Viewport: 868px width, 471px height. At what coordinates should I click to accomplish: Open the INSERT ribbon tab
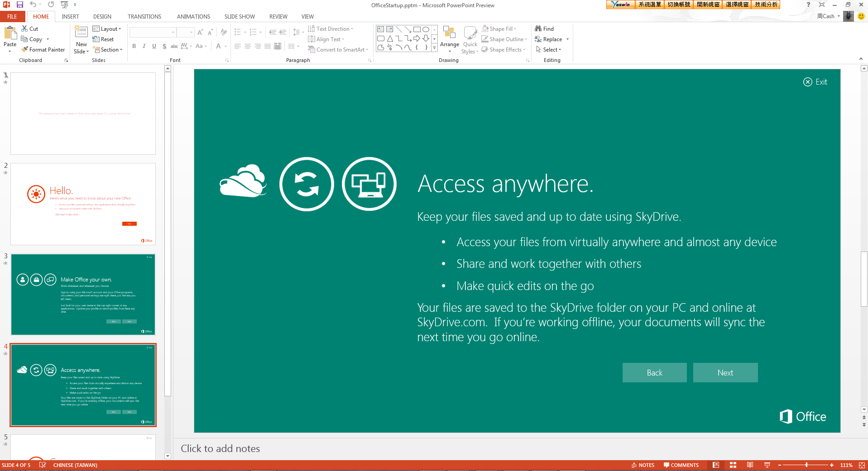coord(70,17)
